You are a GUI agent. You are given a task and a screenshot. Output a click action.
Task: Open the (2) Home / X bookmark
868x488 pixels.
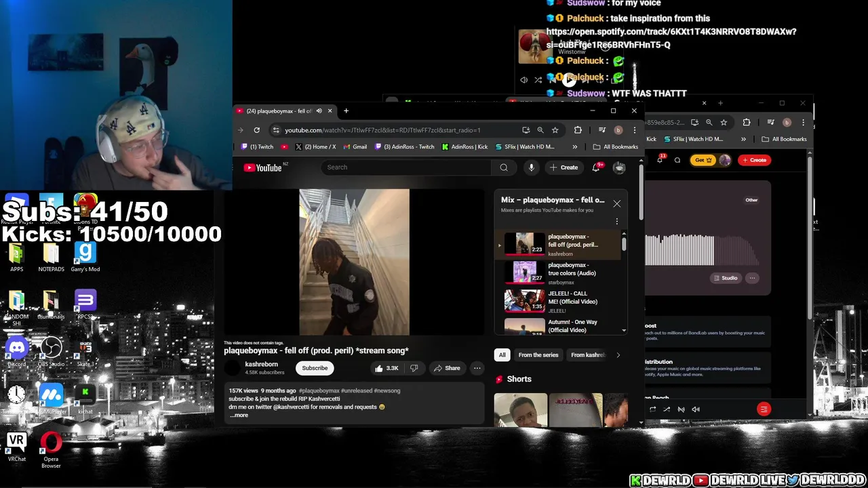pos(315,147)
